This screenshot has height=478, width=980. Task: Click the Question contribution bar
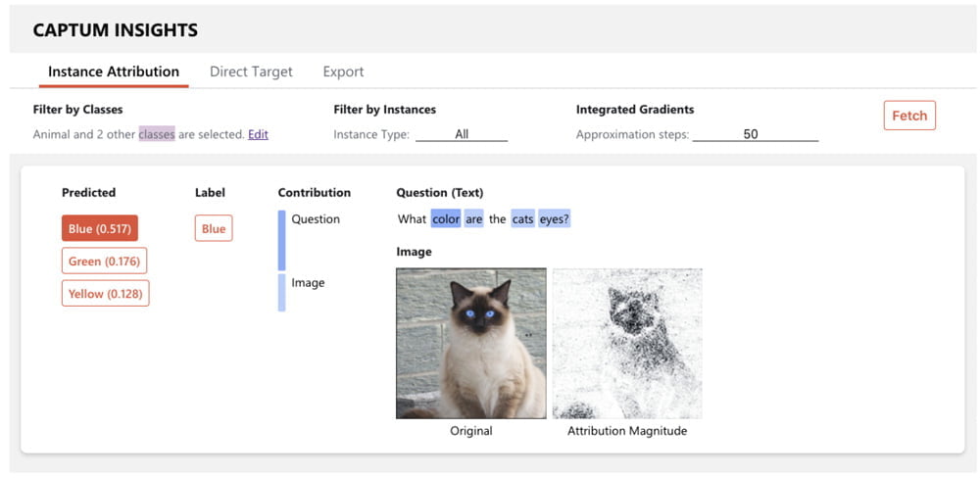point(282,240)
